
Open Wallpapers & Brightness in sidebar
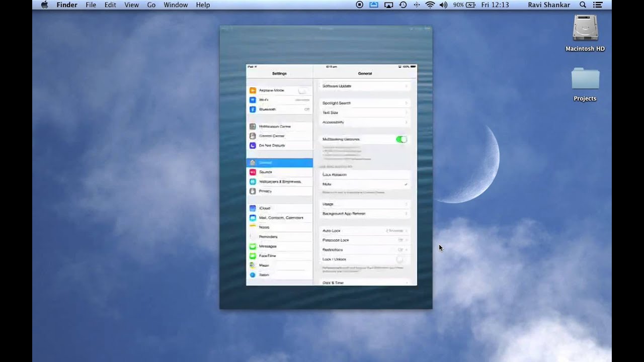(279, 182)
